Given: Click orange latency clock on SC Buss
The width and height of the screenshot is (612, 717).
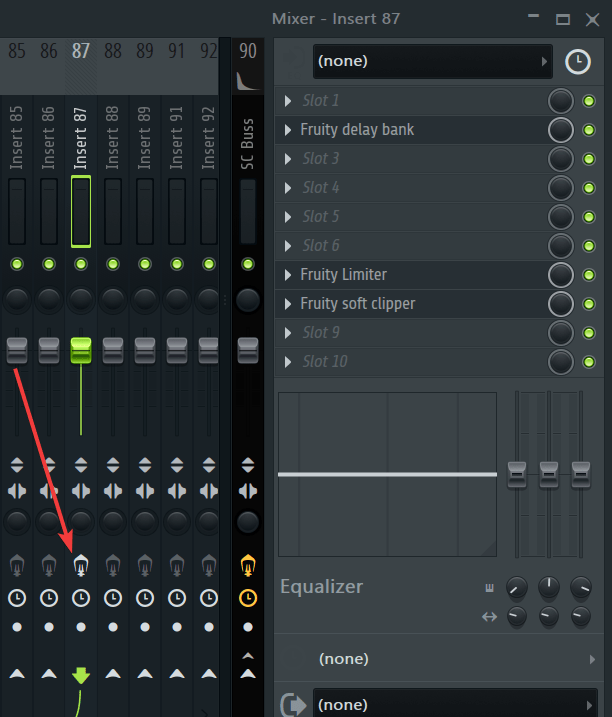Looking at the screenshot, I should tap(248, 598).
